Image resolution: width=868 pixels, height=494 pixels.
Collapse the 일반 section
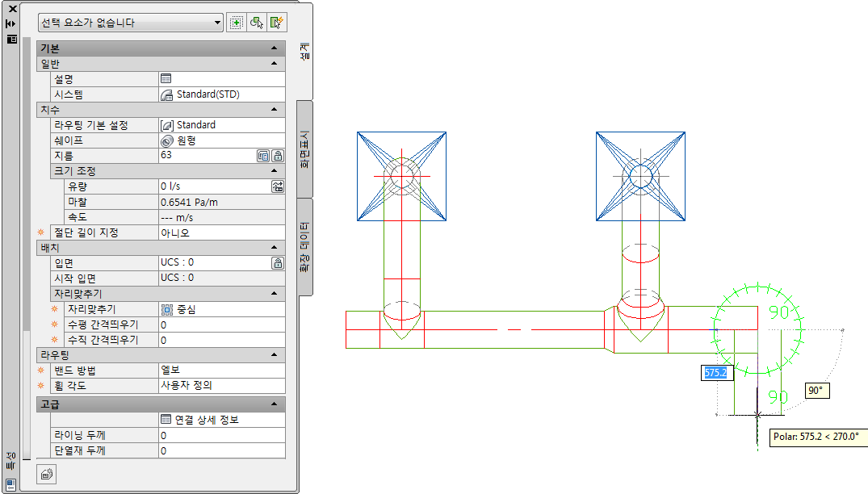tap(274, 64)
